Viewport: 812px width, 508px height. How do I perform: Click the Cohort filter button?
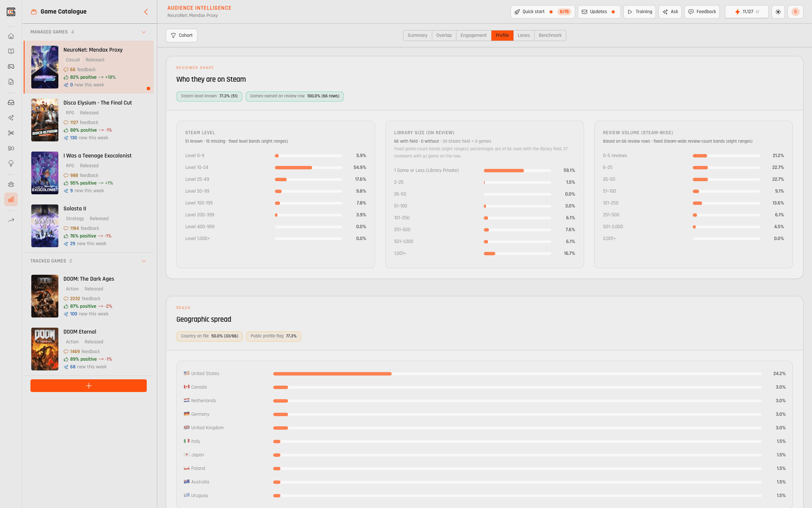point(181,35)
